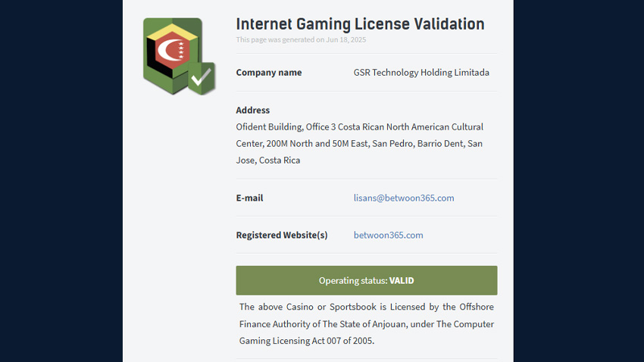644x362 pixels.
Task: Click GSR Technology Holding Limitada company value
Action: pyautogui.click(x=421, y=73)
